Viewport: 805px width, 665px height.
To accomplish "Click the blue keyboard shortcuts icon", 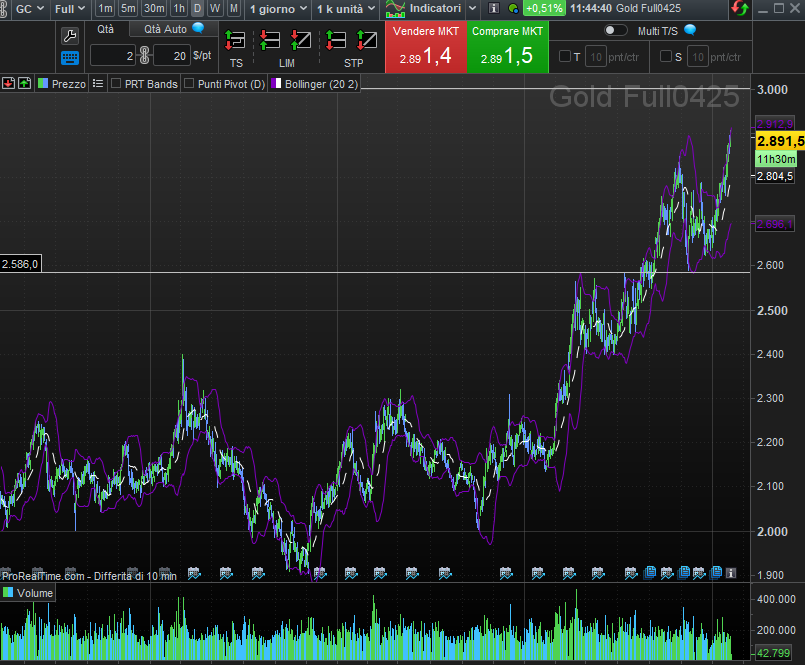I will point(70,58).
